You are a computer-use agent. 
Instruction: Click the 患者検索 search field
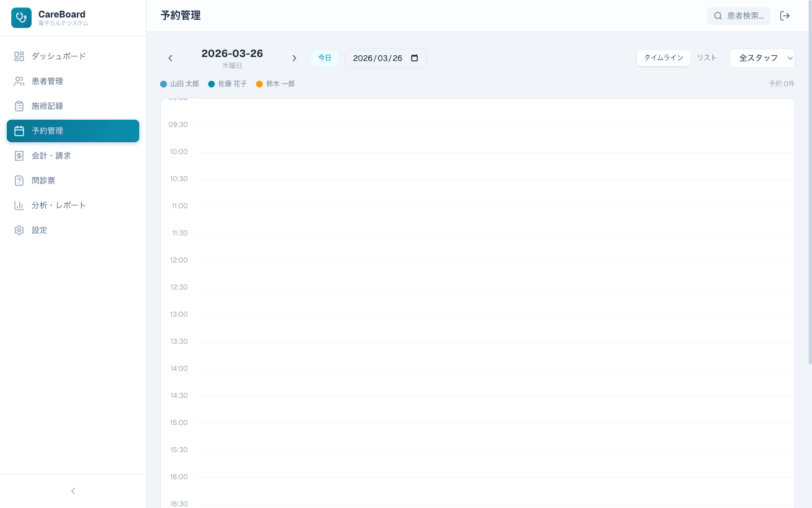[x=739, y=16]
